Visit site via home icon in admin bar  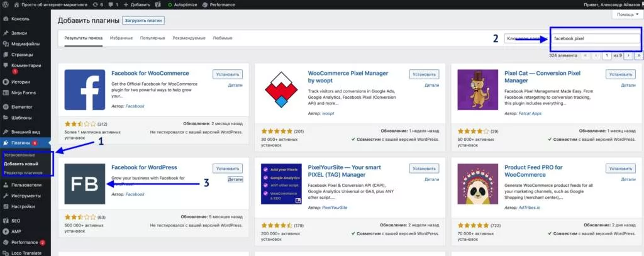[x=16, y=4]
